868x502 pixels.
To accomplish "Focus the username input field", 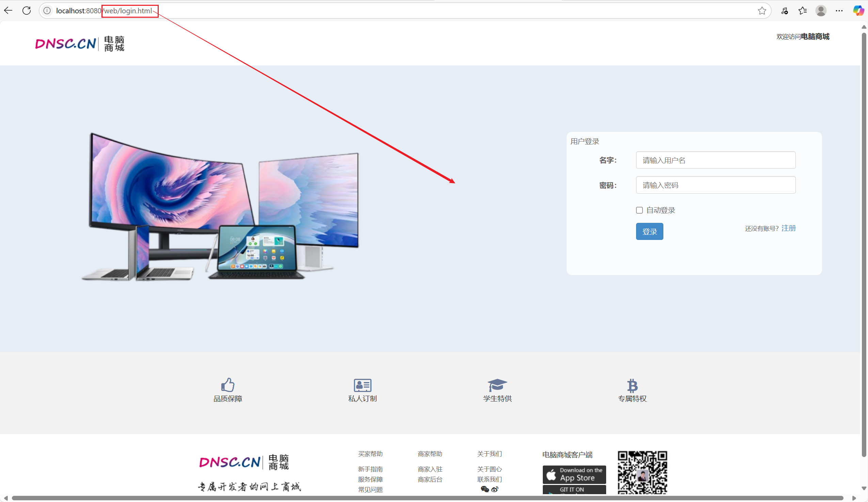I will [715, 160].
